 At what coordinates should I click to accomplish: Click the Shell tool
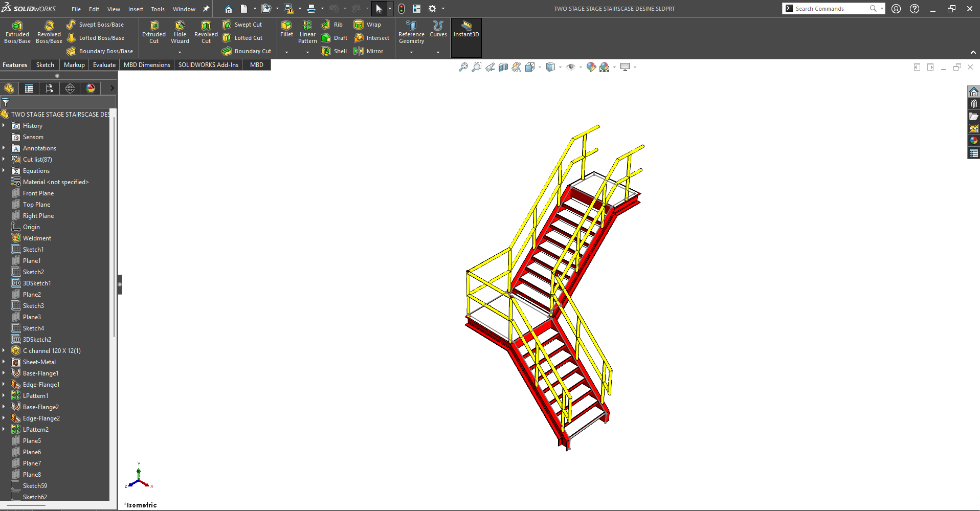[x=334, y=51]
